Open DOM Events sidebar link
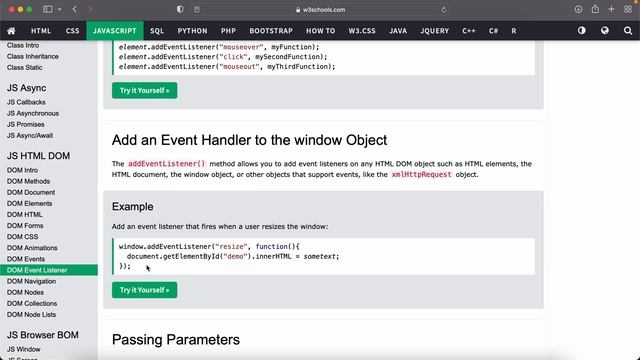This screenshot has width=640, height=360. pos(26,259)
